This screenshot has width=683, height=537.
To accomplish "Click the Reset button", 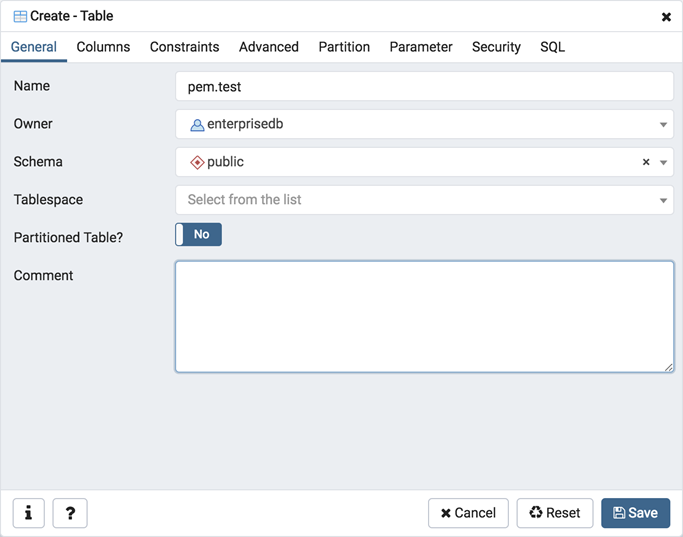I will coord(555,513).
